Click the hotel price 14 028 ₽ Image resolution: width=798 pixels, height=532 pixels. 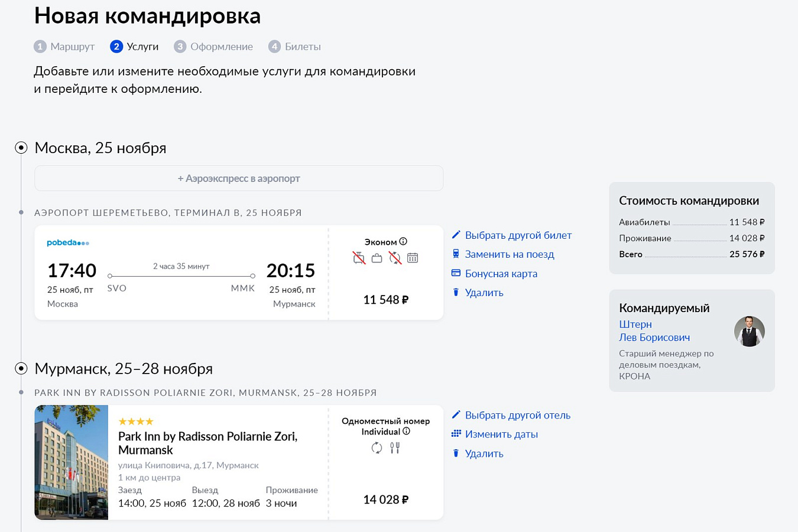click(385, 499)
